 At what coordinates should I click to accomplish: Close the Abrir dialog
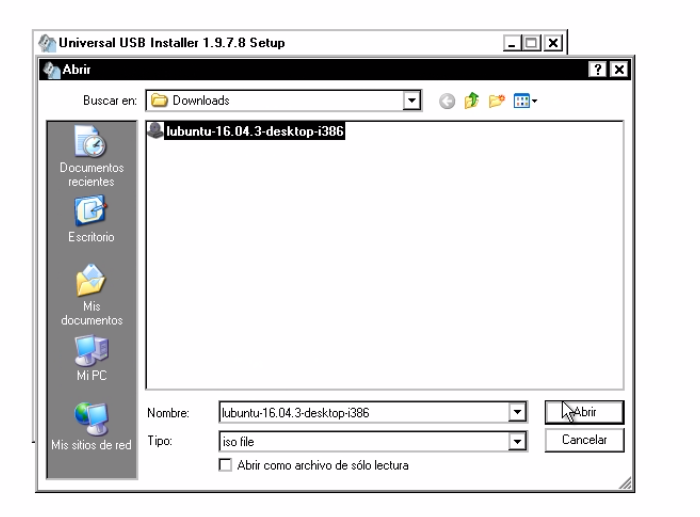pyautogui.click(x=620, y=70)
